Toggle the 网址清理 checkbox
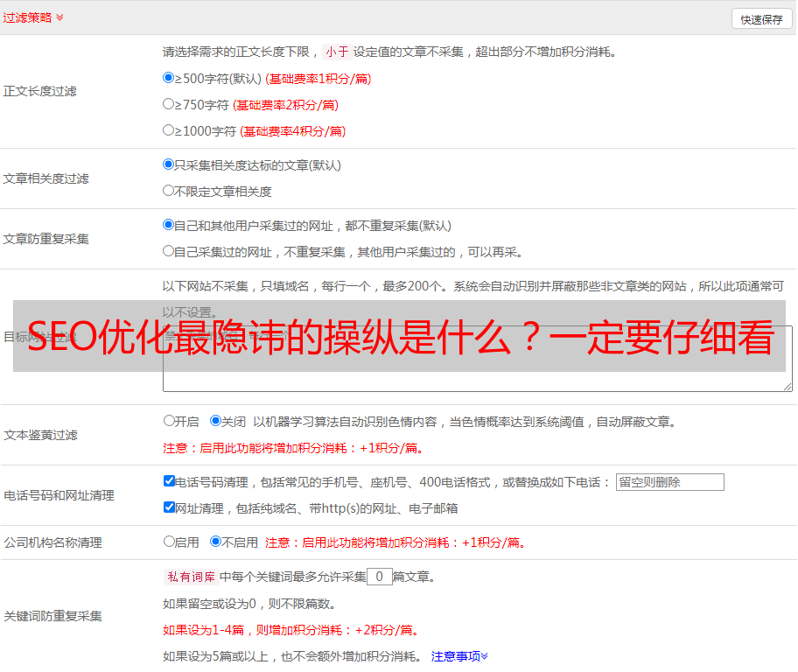Viewport: 798px width, 672px height. (169, 507)
